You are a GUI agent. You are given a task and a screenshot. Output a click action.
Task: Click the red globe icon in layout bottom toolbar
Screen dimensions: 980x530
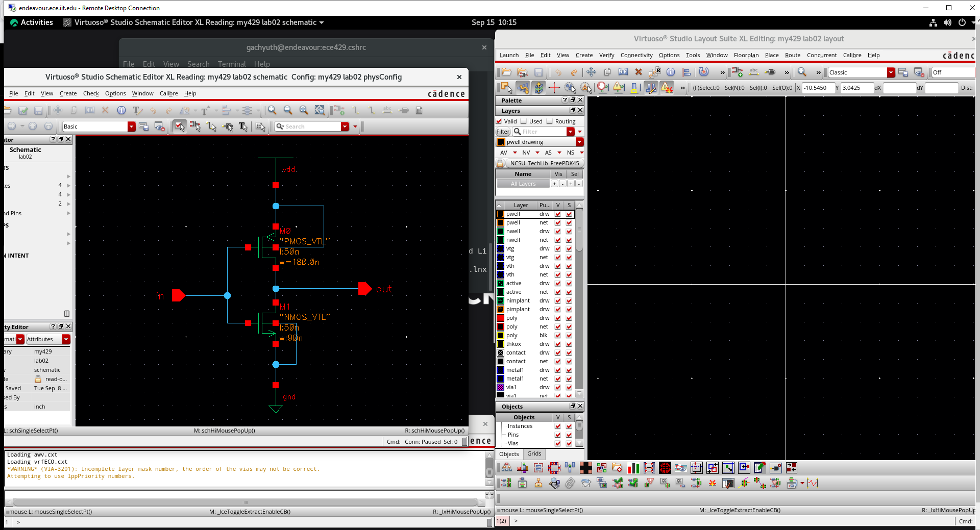click(665, 468)
